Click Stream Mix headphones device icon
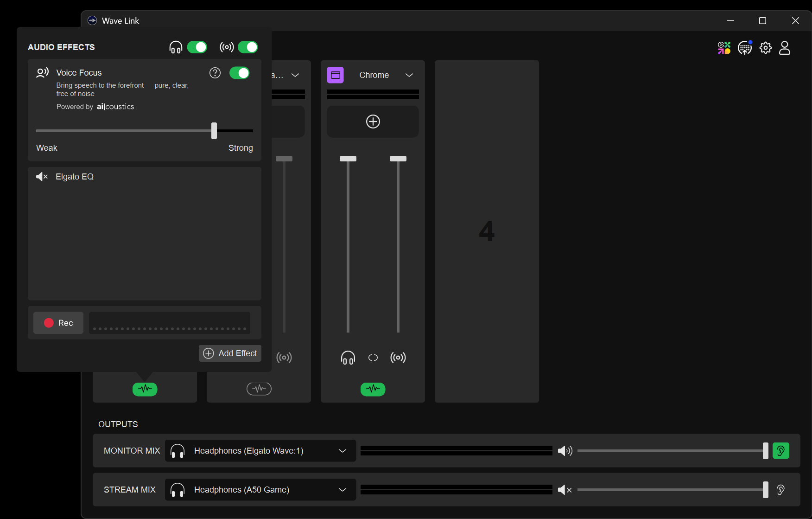Image resolution: width=812 pixels, height=519 pixels. point(178,490)
